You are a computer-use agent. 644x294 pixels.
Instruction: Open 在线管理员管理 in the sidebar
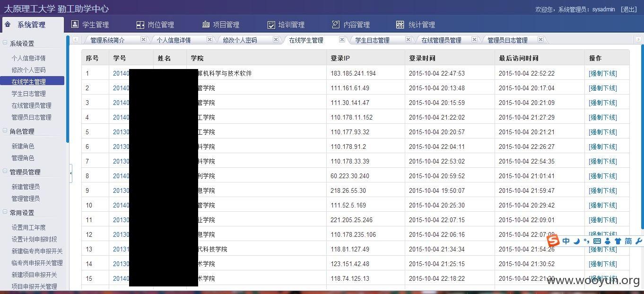pos(32,105)
